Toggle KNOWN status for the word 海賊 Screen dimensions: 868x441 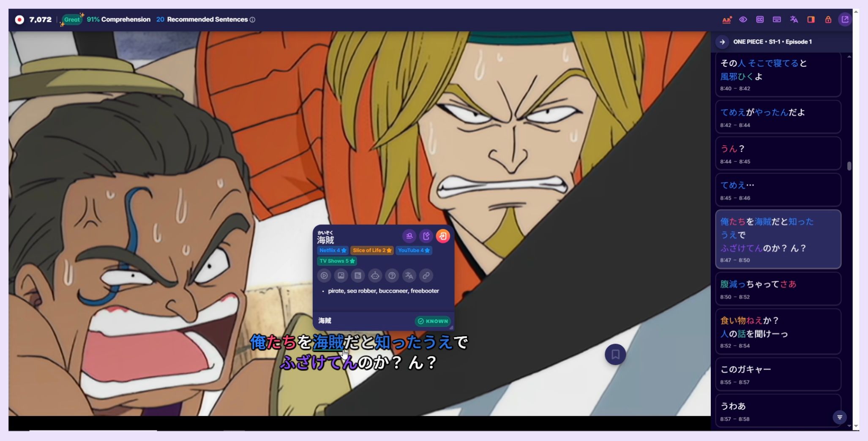point(432,321)
